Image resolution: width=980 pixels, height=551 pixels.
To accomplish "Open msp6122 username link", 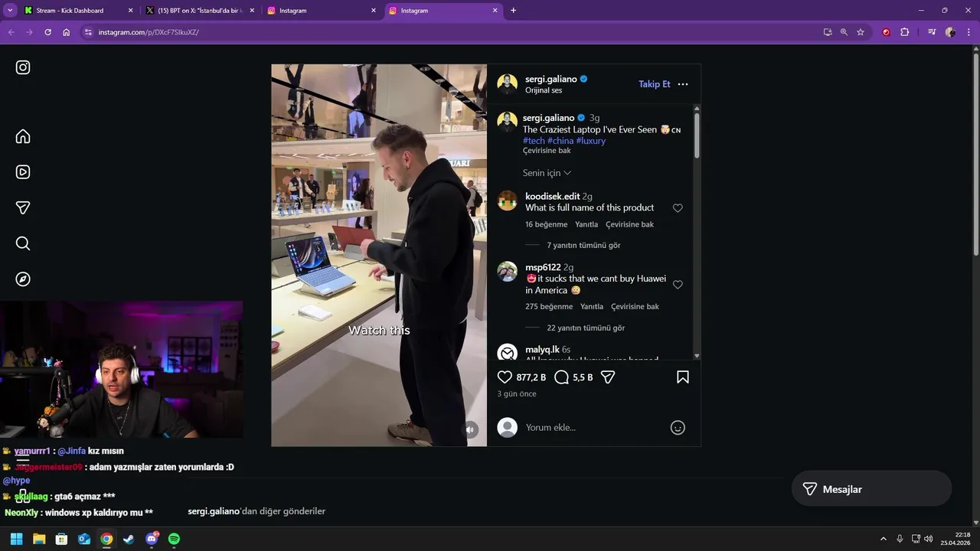I will (x=543, y=268).
